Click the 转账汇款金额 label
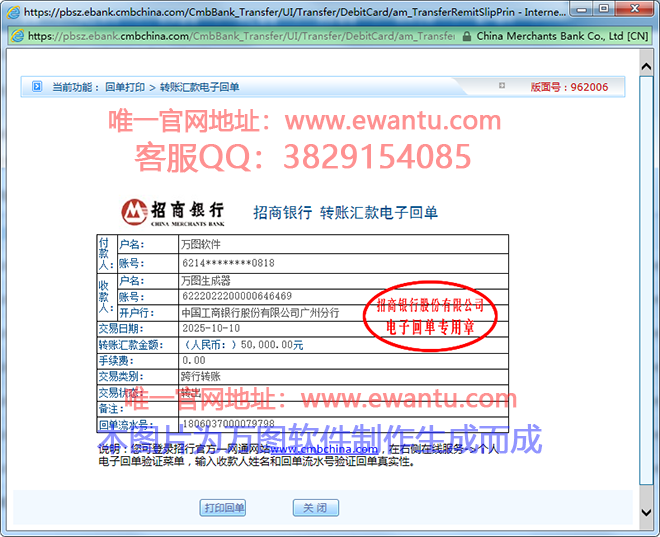Viewport: 660px width, 537px height. [x=131, y=345]
